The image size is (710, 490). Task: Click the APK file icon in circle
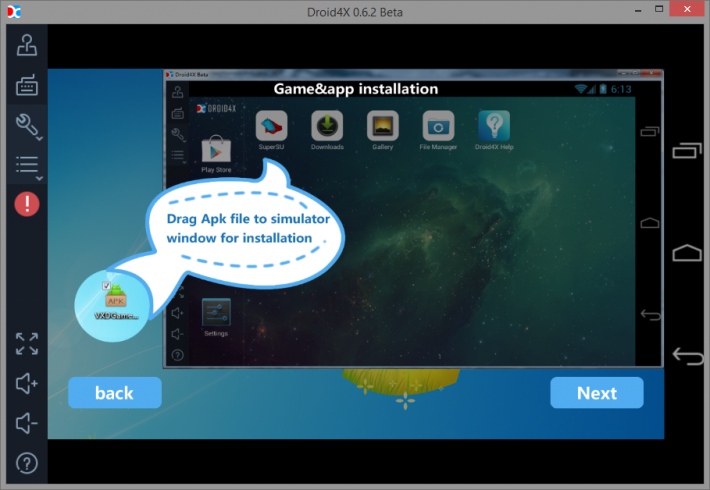[115, 296]
